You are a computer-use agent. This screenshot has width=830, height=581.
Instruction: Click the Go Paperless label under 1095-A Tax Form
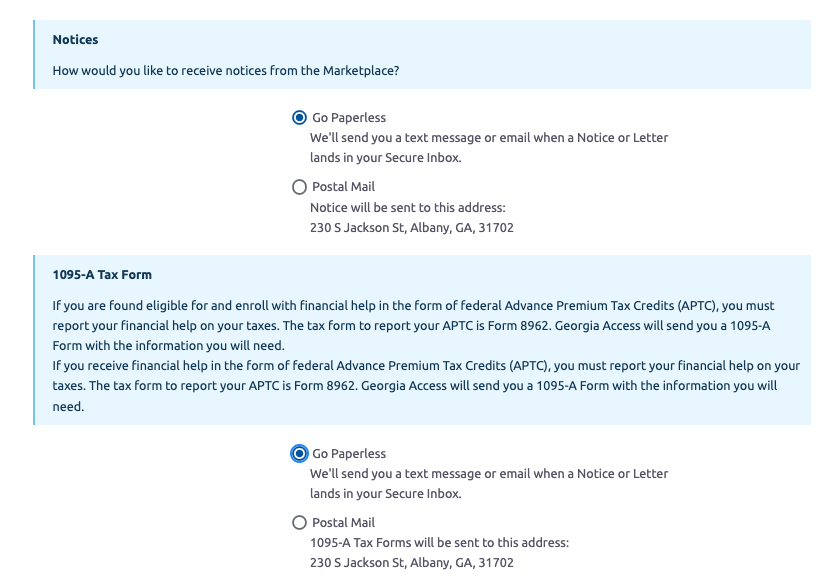pos(349,453)
